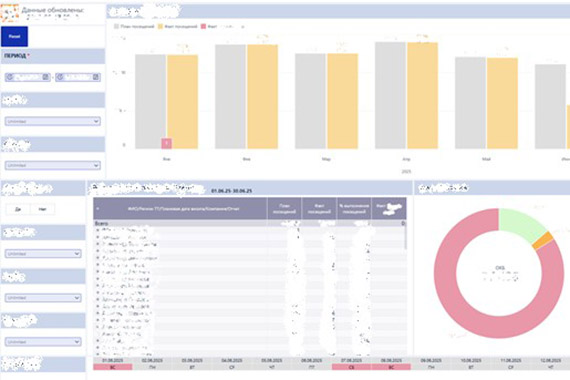Click clock icon in period start field
The height and width of the screenshot is (380, 570).
[10, 77]
